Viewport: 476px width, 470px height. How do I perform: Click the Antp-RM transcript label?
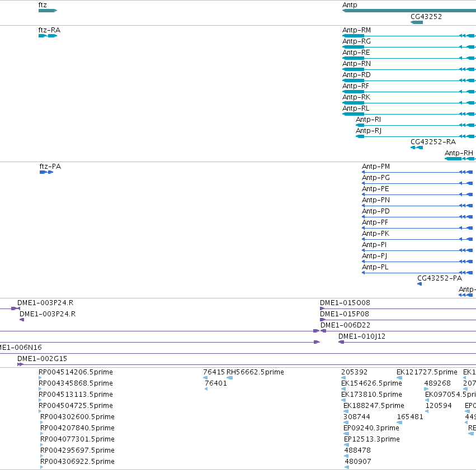click(x=356, y=30)
